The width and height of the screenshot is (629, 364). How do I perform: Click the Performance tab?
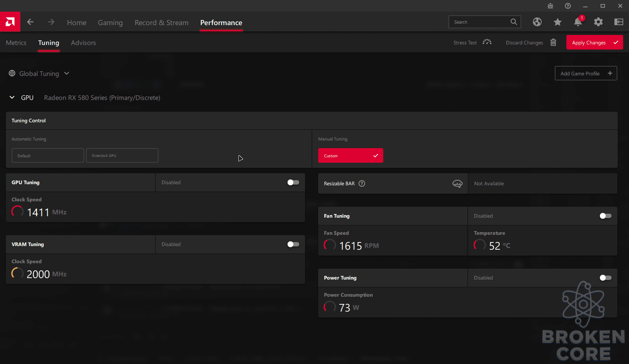tap(221, 23)
